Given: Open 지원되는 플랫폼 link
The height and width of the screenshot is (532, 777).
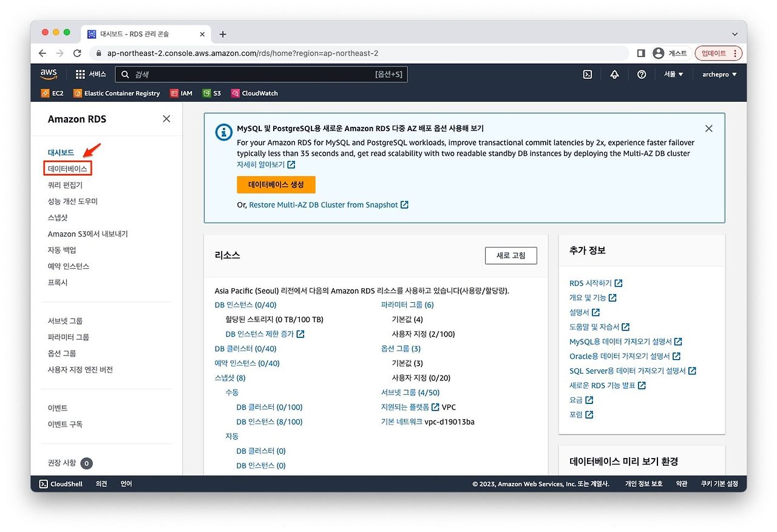Looking at the screenshot, I should [x=410, y=407].
